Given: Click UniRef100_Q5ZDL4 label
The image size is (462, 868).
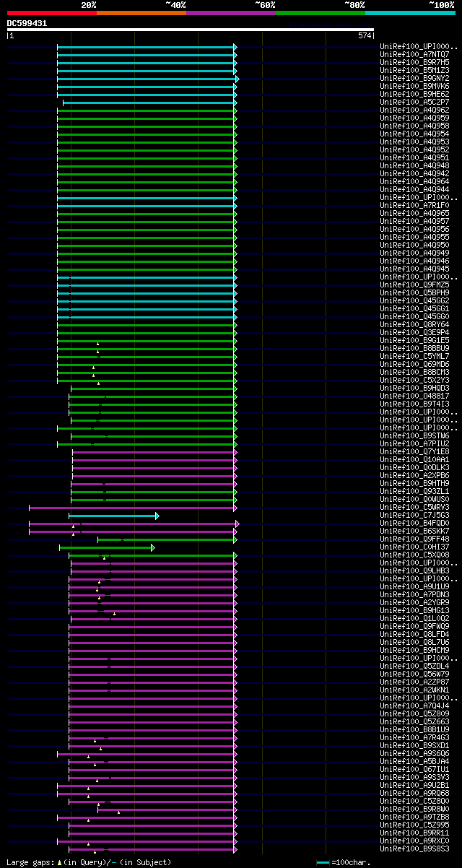Looking at the screenshot, I should (414, 666).
